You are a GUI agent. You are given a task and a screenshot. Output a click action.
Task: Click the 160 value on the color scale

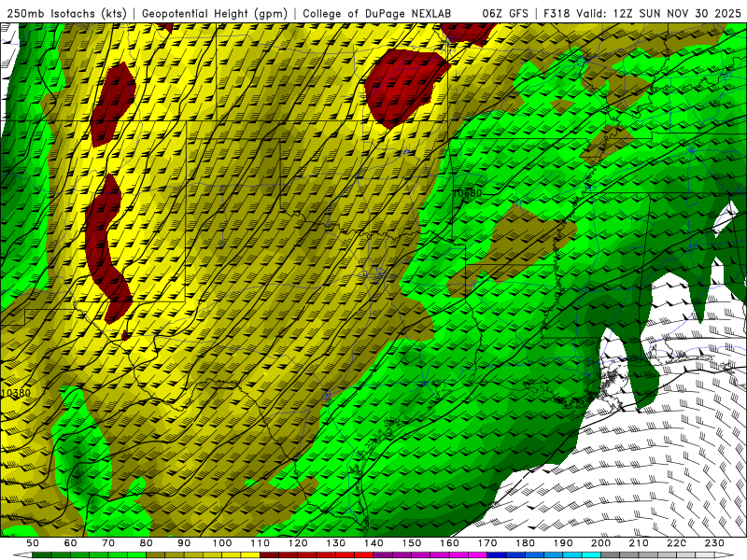(x=449, y=543)
